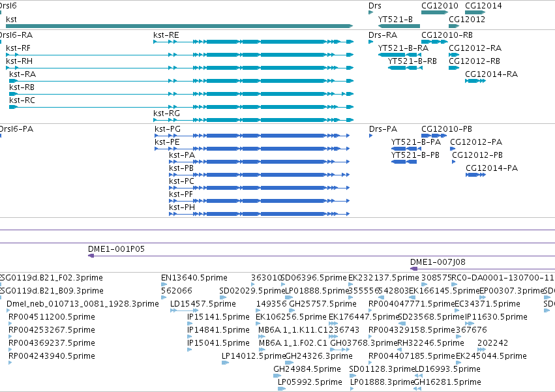The height and width of the screenshot is (392, 555).
Task: Click EST label IP15041.5prime
Action: [218, 344]
